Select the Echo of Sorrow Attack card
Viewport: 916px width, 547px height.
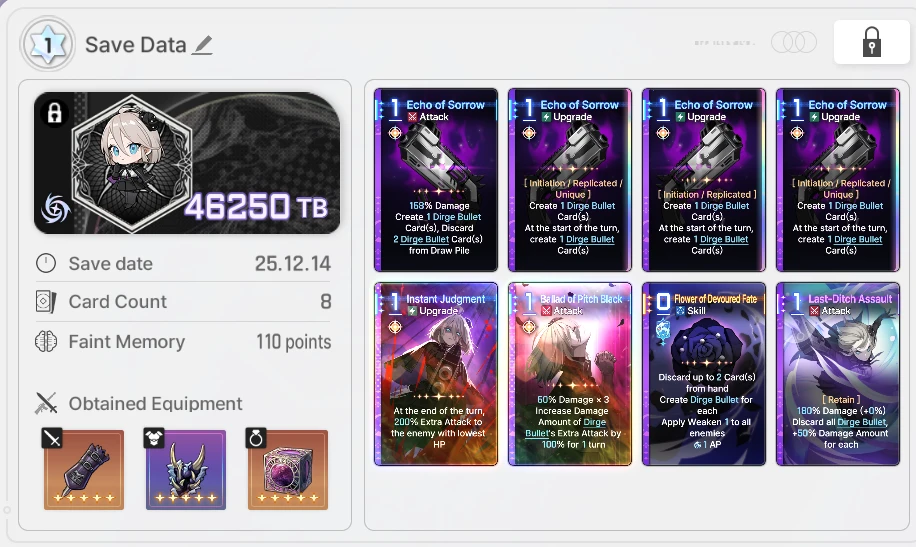coord(436,180)
